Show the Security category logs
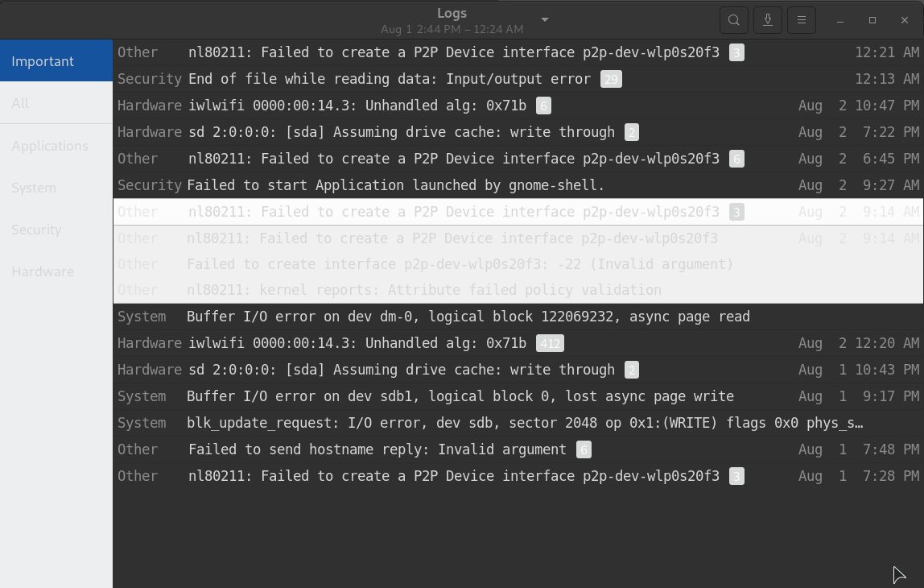This screenshot has height=588, width=924. (x=56, y=230)
